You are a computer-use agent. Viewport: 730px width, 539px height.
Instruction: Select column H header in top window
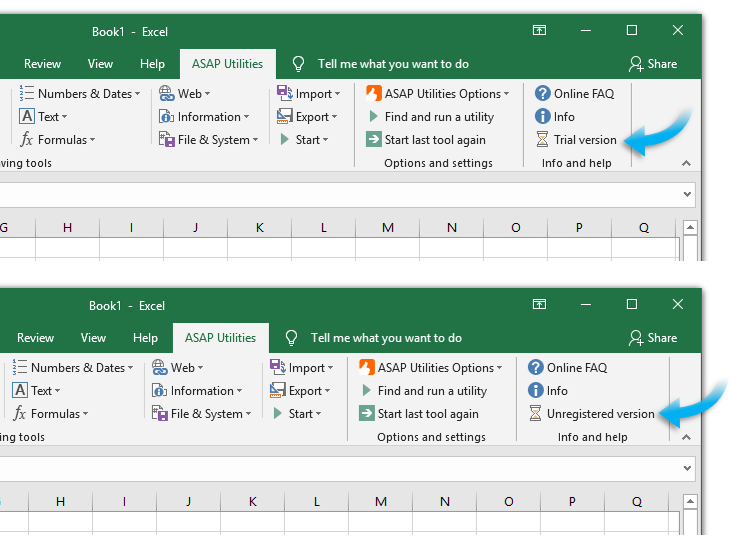68,227
